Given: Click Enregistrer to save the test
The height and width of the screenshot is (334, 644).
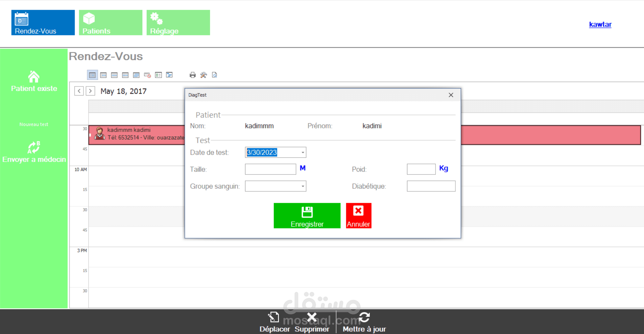Looking at the screenshot, I should pos(307,215).
